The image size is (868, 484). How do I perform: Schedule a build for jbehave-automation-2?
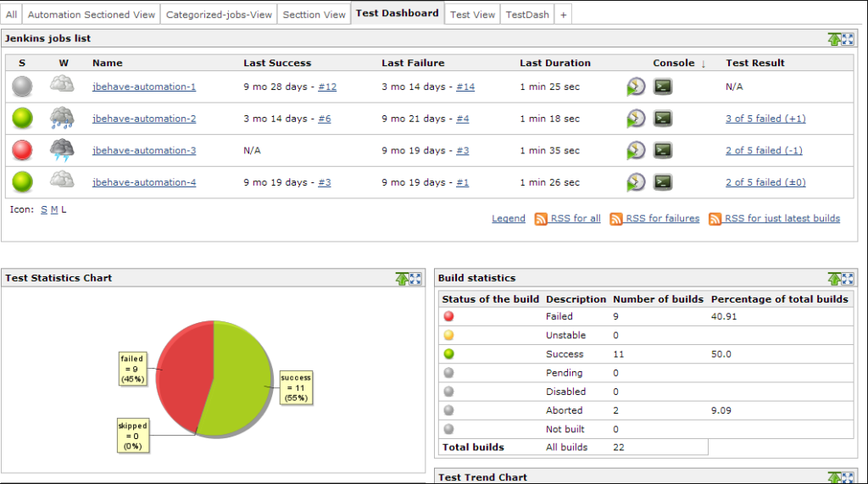point(636,119)
